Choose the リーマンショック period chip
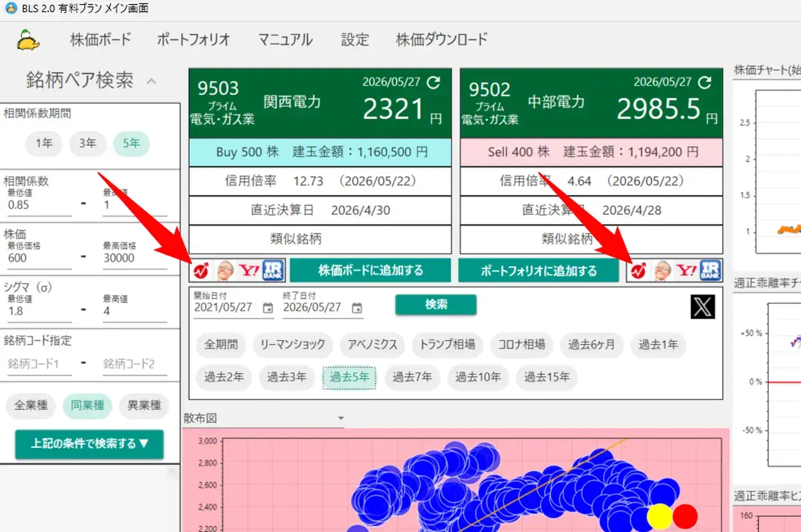The height and width of the screenshot is (532, 801). [x=293, y=344]
